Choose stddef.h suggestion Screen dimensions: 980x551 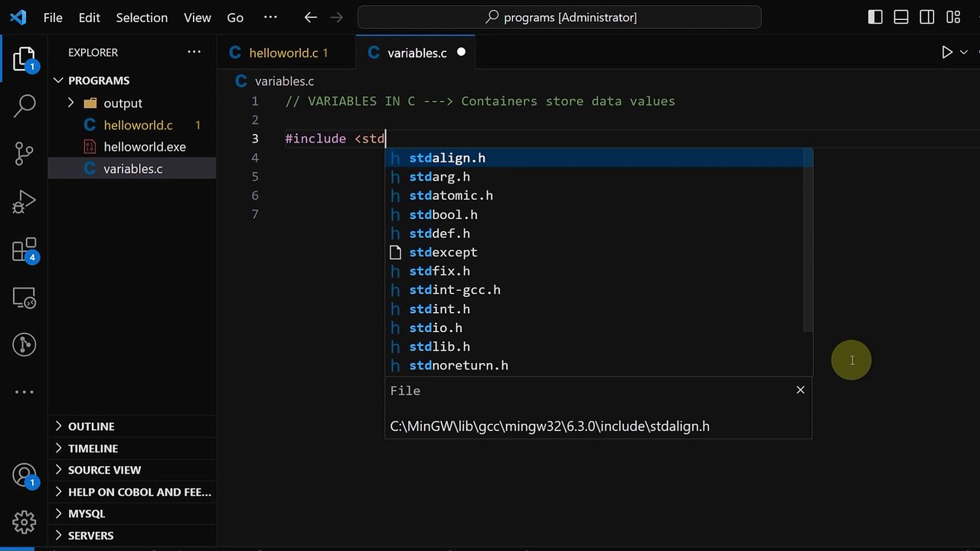pyautogui.click(x=593, y=233)
